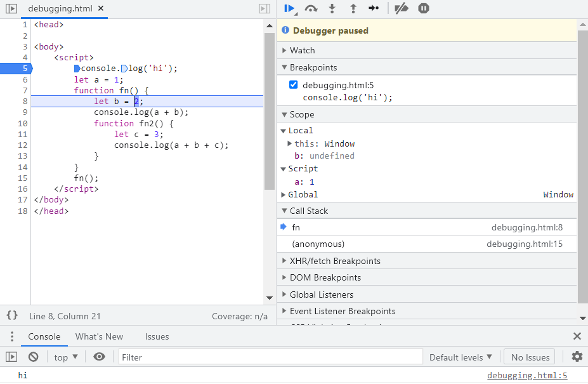Collapse the Breakpoints section

(x=427, y=67)
